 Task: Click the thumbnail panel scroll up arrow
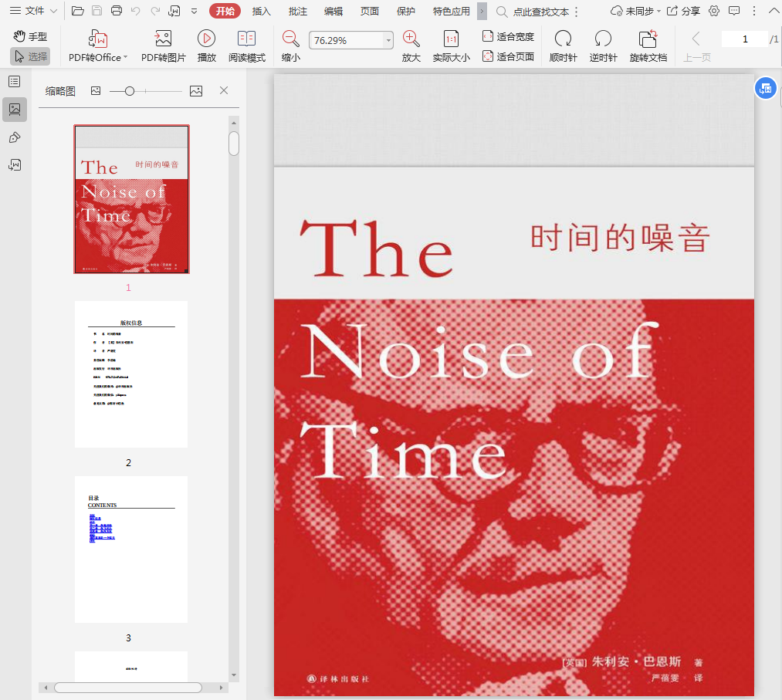click(234, 123)
